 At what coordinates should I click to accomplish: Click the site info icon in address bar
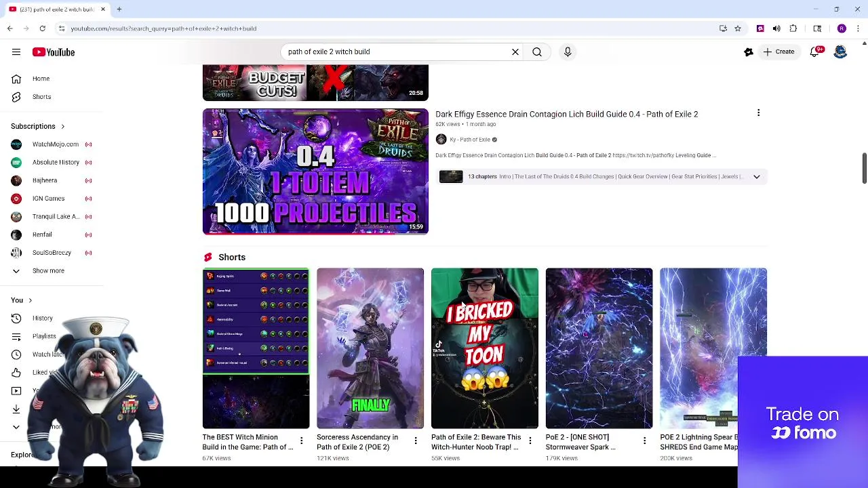(x=61, y=28)
